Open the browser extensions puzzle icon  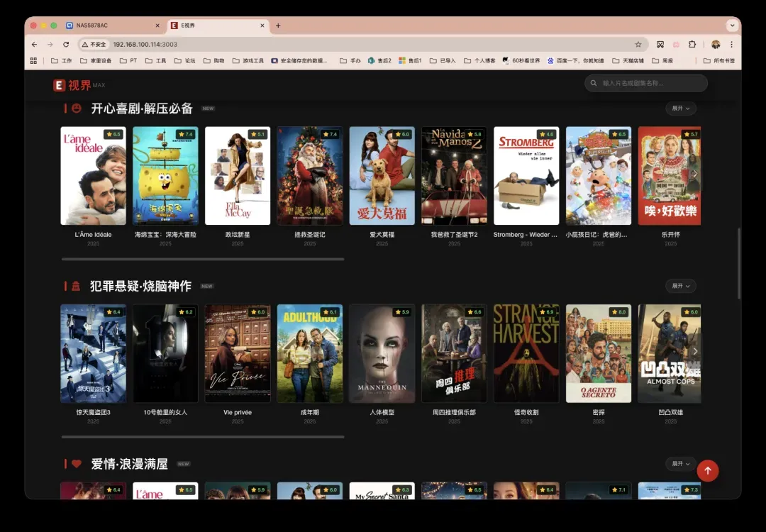coord(692,45)
